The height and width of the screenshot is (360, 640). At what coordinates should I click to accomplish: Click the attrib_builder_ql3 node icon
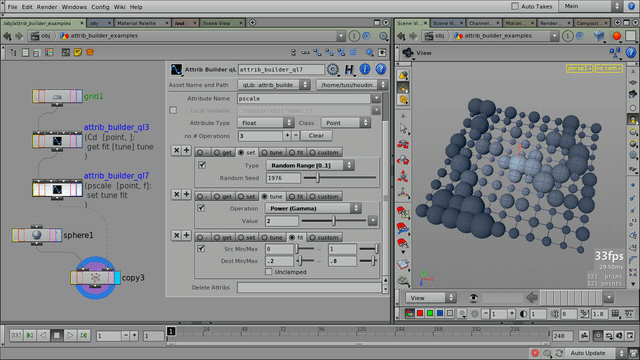point(57,141)
